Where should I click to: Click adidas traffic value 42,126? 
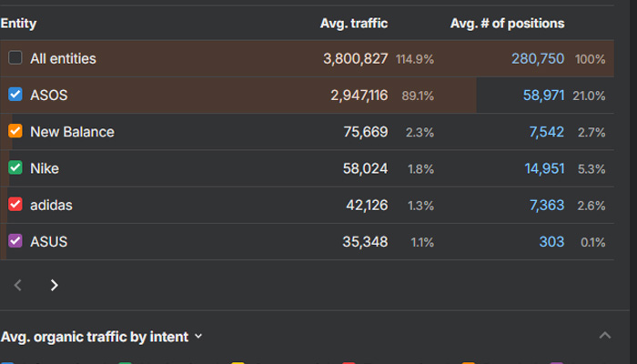(x=367, y=205)
